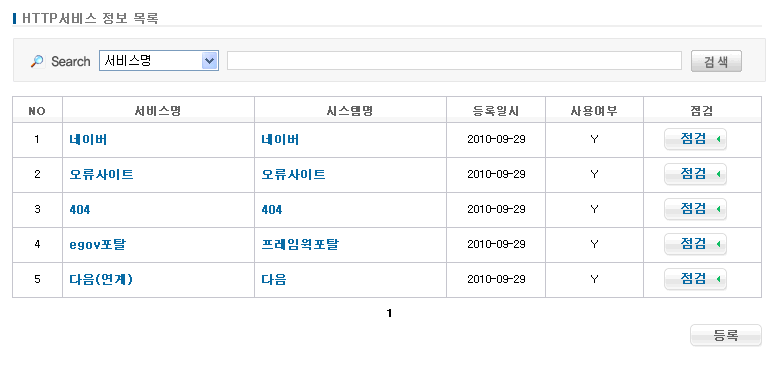Click the 등록 register button
This screenshot has height=371, width=783.
(726, 336)
